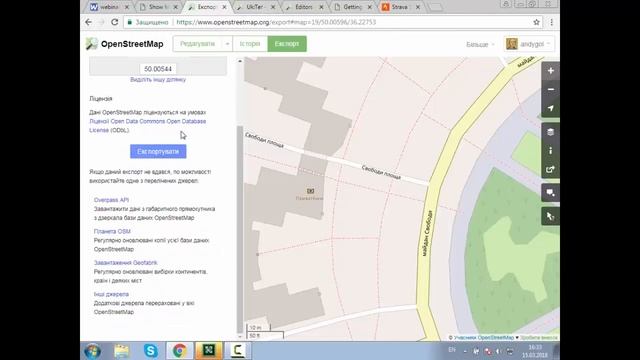Open the Учасники OpenStreetMap attribution link
Image resolution: width=640 pixels, height=360 pixels.
coord(483,338)
